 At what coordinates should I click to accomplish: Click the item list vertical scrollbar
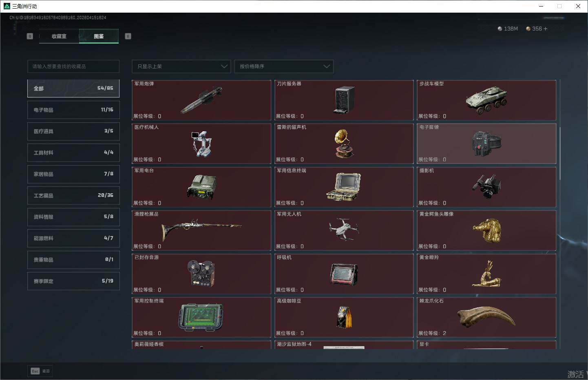point(560,153)
